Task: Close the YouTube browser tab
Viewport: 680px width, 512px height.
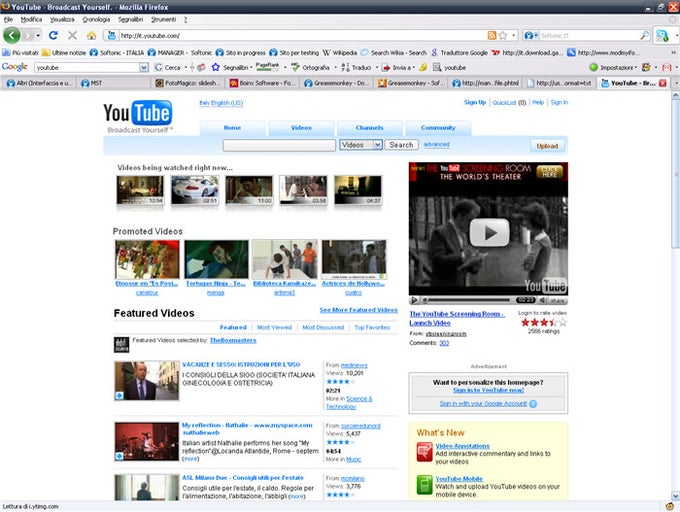Action: pyautogui.click(x=662, y=83)
